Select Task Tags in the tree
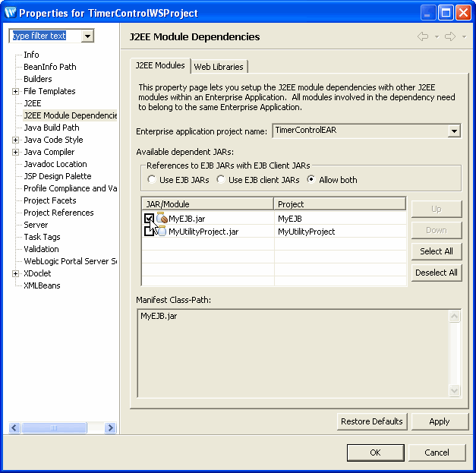This screenshot has height=473, width=476. pyautogui.click(x=42, y=237)
